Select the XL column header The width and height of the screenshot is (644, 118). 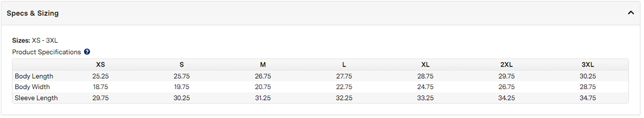[425, 65]
